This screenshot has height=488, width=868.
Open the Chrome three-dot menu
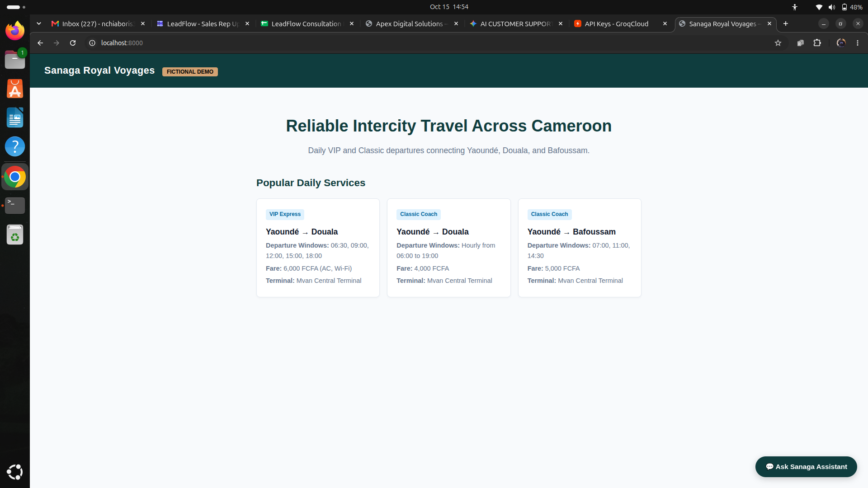coord(858,43)
